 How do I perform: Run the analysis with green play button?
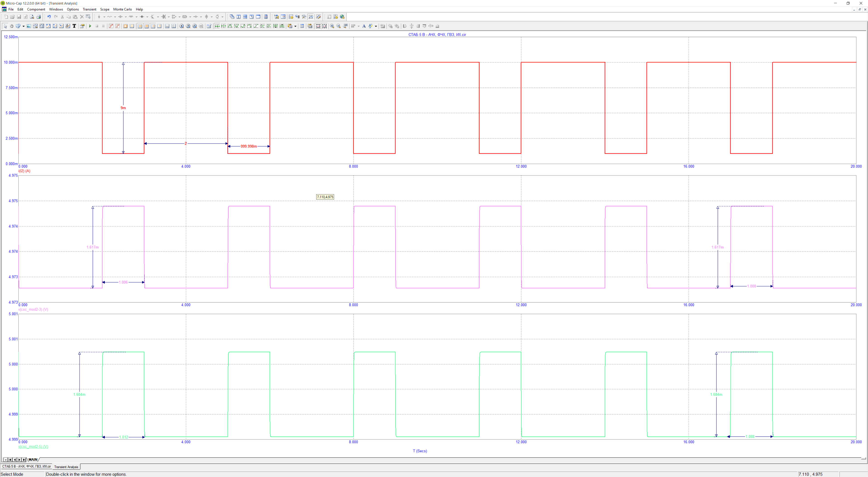point(90,26)
